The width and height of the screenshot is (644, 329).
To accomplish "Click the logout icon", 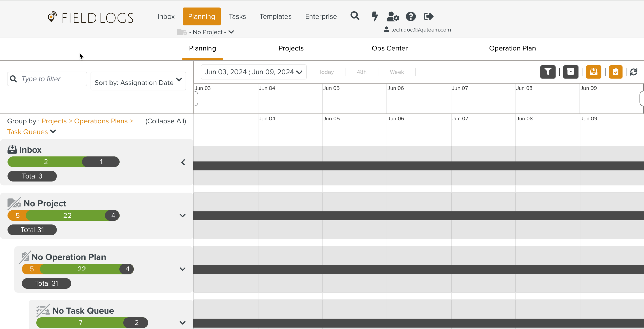I will [x=428, y=16].
